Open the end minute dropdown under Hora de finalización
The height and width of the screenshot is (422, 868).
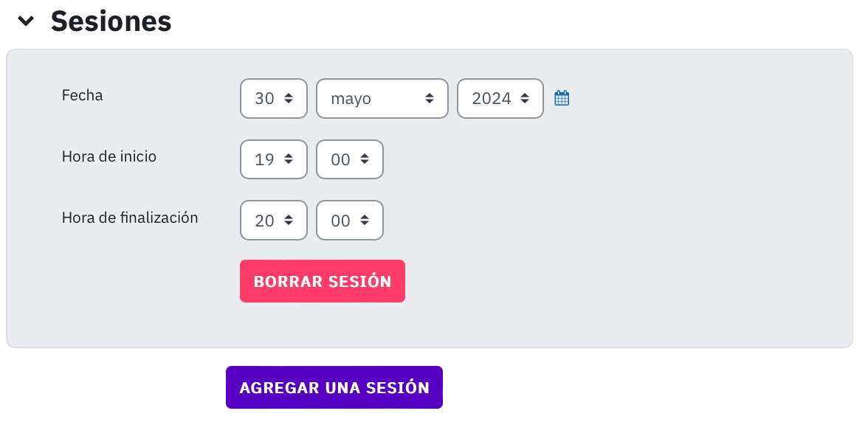point(349,220)
